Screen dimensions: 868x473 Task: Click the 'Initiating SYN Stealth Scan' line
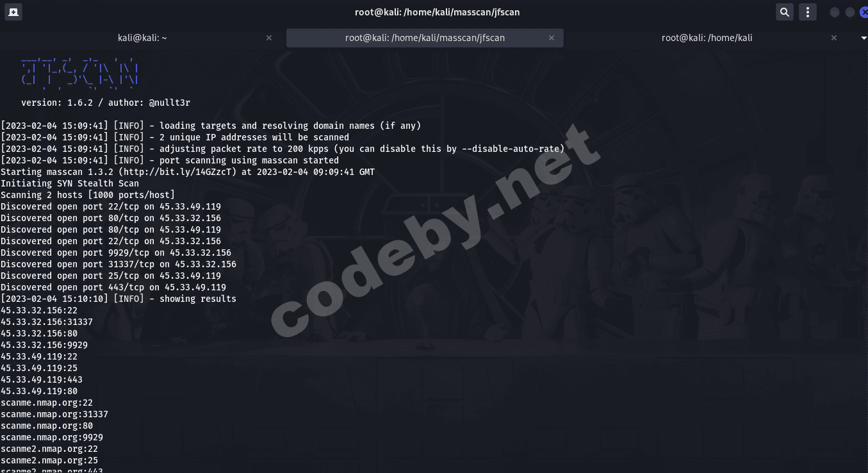tap(70, 183)
